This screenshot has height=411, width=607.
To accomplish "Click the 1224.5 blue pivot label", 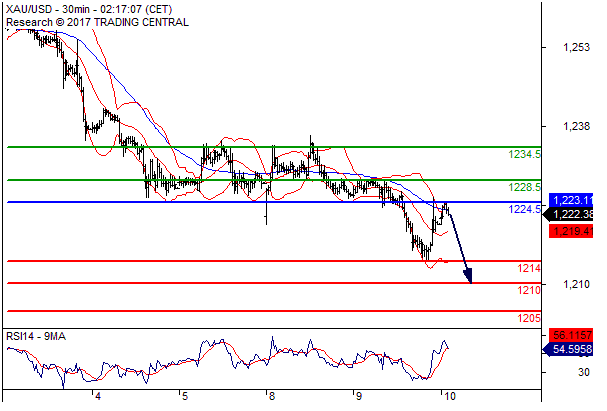I will click(524, 209).
